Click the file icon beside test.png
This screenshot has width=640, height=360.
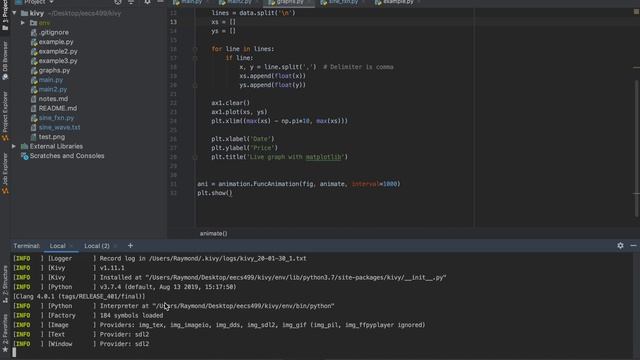[34, 137]
